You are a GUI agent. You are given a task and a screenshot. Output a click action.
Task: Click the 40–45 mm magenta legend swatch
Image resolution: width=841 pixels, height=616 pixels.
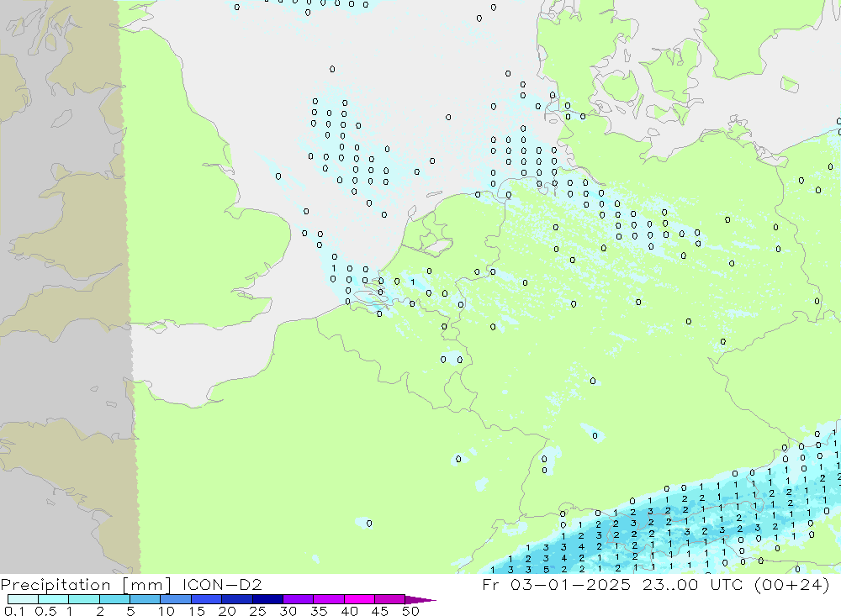[x=359, y=599]
